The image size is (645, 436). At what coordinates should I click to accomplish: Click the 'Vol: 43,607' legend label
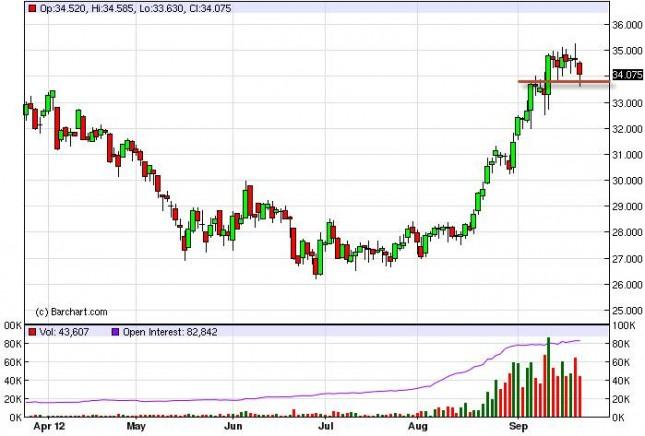[x=64, y=332]
